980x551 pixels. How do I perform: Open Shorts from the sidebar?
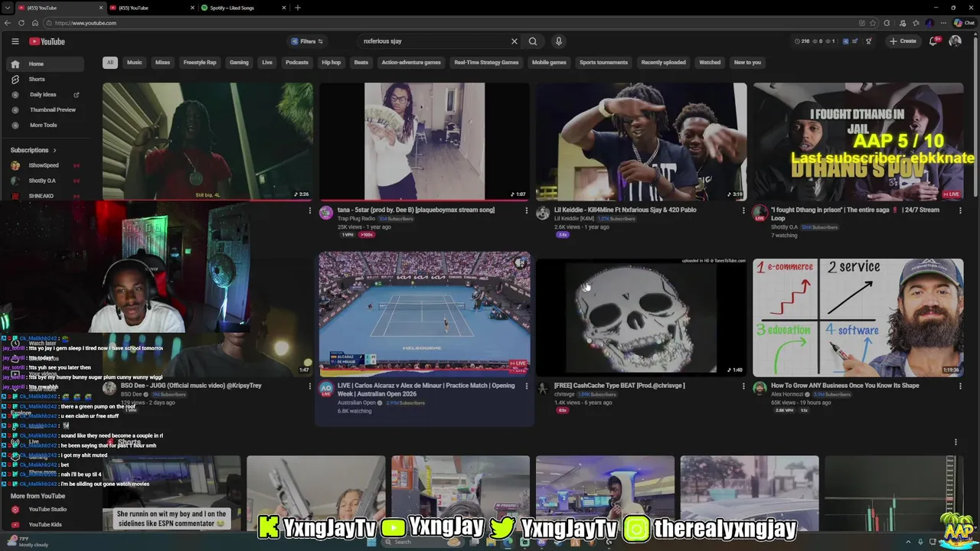[37, 79]
